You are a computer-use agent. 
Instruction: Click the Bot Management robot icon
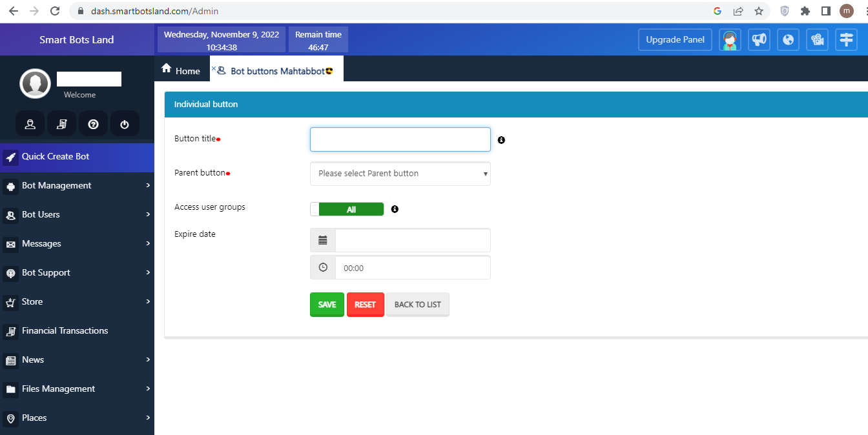click(x=10, y=186)
